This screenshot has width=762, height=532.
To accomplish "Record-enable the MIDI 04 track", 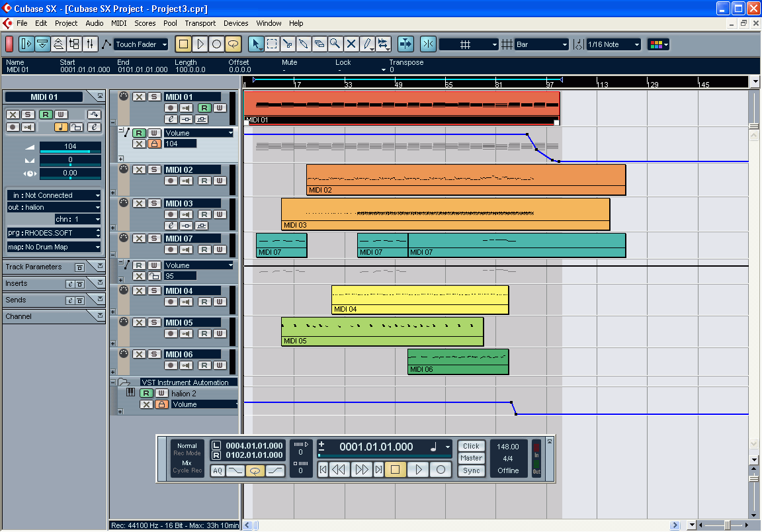I will point(171,302).
